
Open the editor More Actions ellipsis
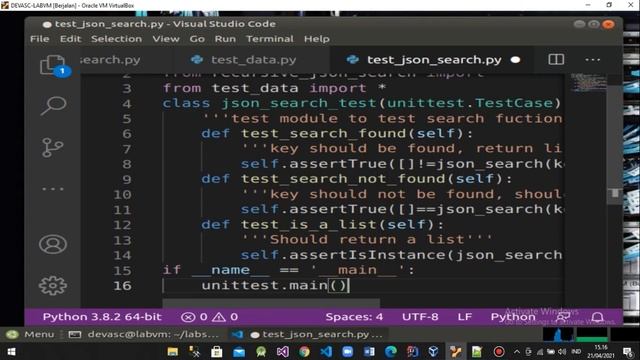coord(592,60)
